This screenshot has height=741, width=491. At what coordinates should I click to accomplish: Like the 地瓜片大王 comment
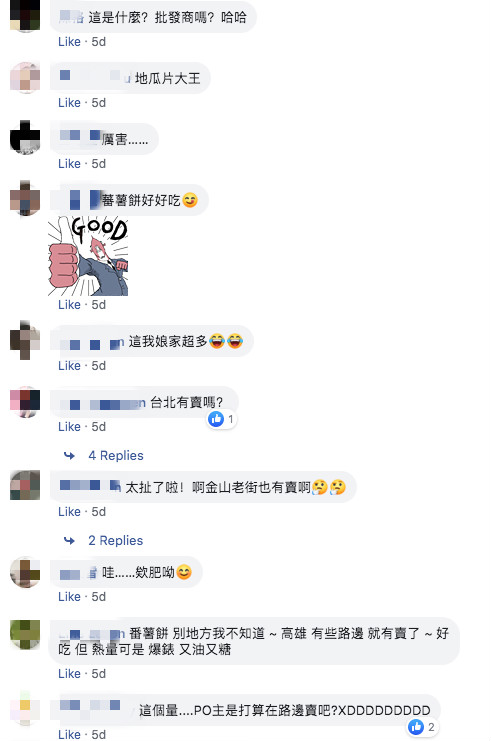(x=69, y=103)
